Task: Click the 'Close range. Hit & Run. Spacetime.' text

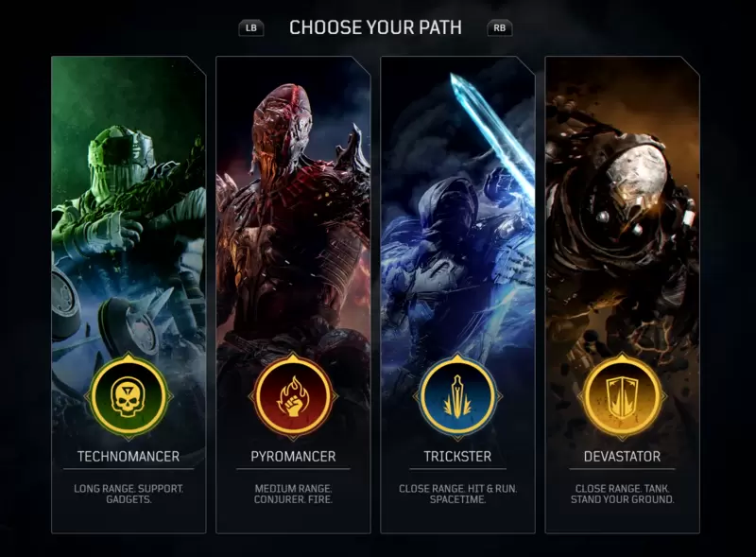Action: point(457,494)
